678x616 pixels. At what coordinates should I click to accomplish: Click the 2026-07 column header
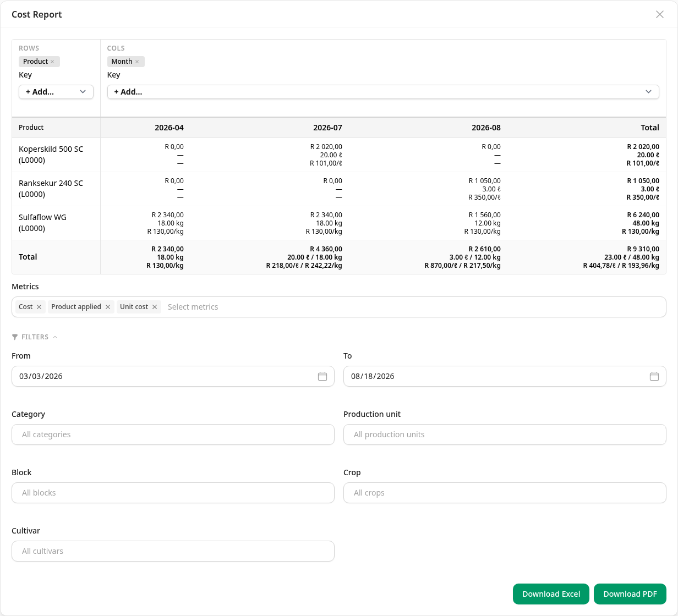327,128
